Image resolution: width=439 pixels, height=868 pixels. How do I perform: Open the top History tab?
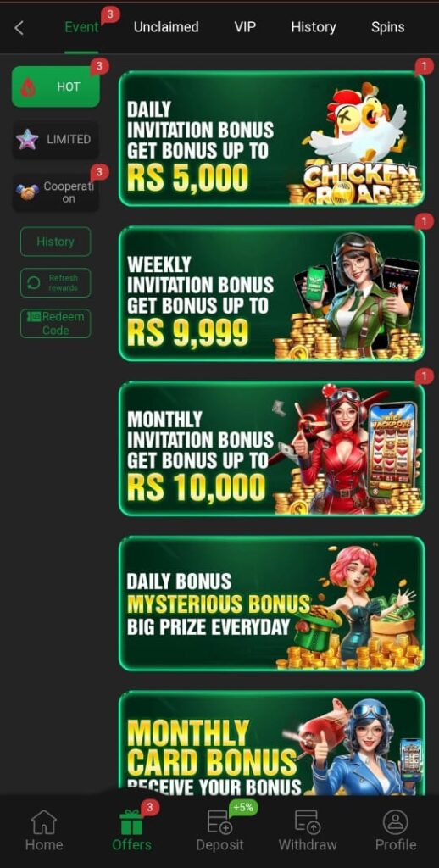(x=314, y=27)
